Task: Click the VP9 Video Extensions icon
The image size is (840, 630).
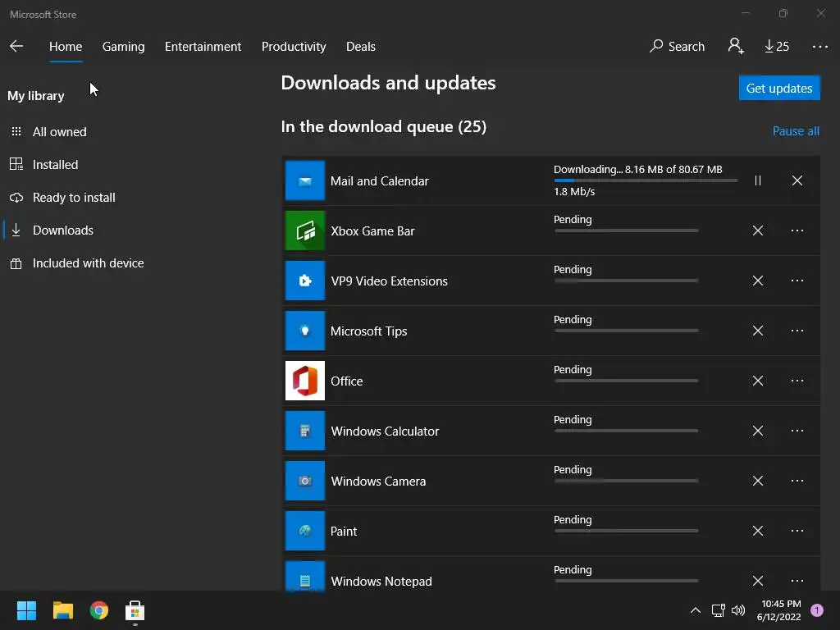Action: [305, 281]
